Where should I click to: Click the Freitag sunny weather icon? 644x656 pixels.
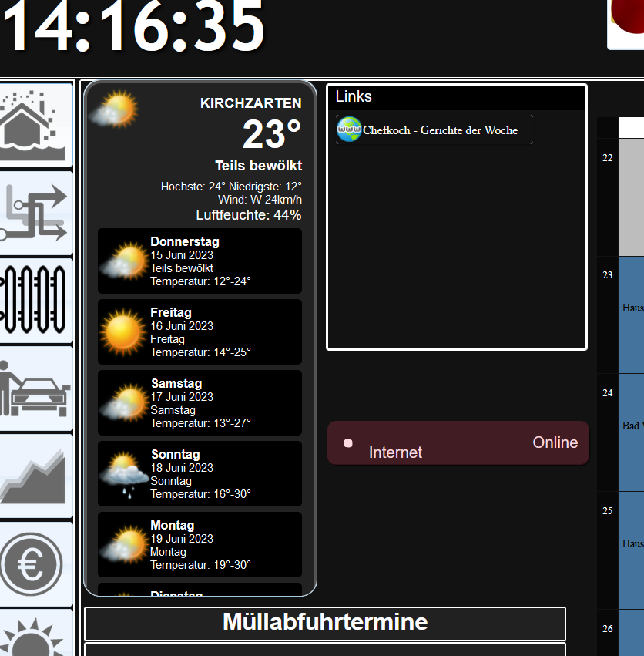[x=123, y=332]
